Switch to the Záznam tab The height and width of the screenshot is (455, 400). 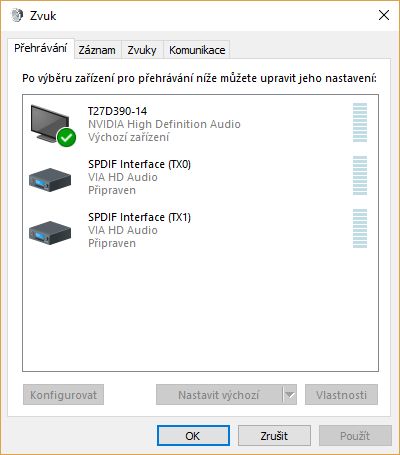tap(97, 50)
